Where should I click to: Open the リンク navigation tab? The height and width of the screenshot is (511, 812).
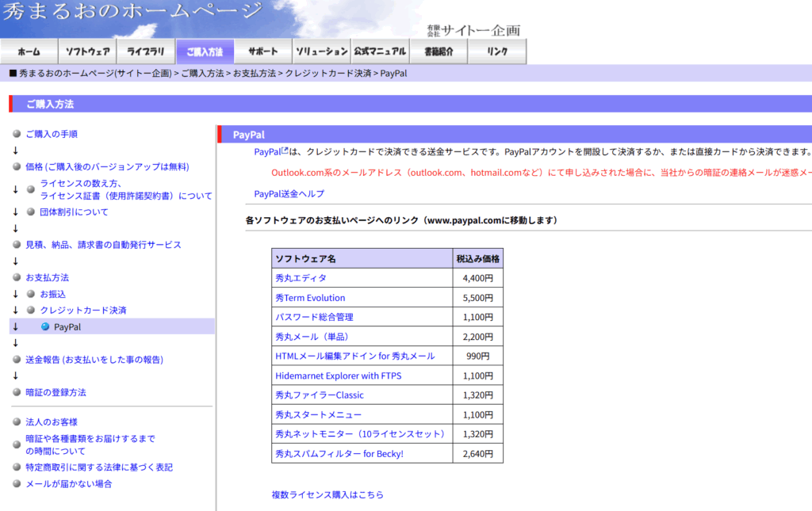pos(497,51)
